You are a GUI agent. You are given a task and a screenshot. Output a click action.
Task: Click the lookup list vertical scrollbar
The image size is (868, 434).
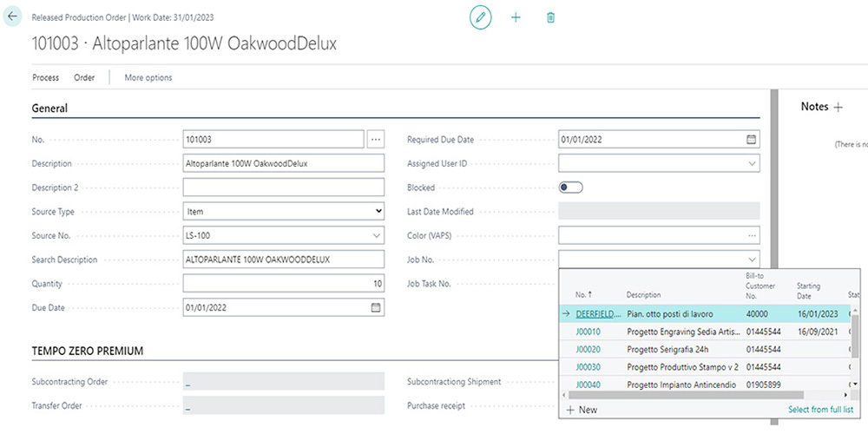tap(855, 343)
